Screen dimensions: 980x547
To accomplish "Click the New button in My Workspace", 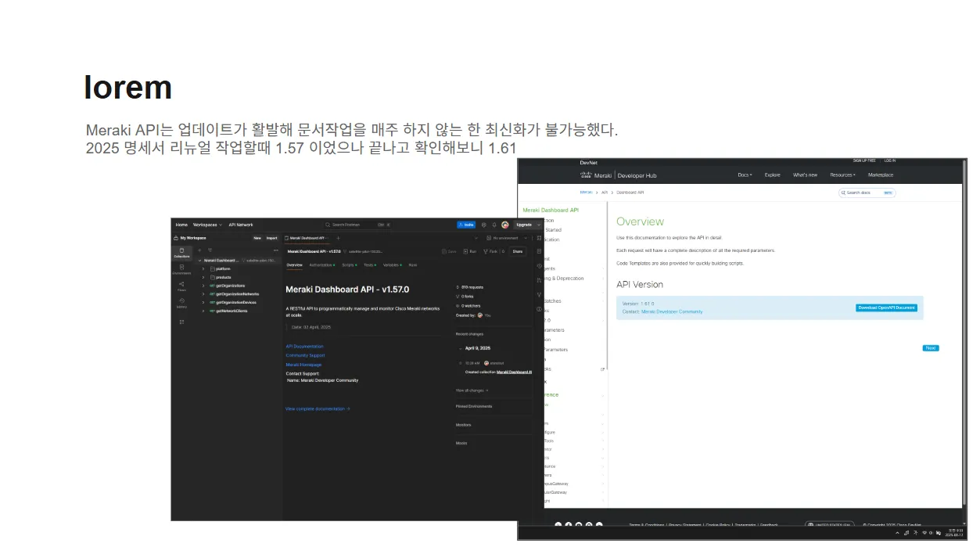I will coord(257,238).
